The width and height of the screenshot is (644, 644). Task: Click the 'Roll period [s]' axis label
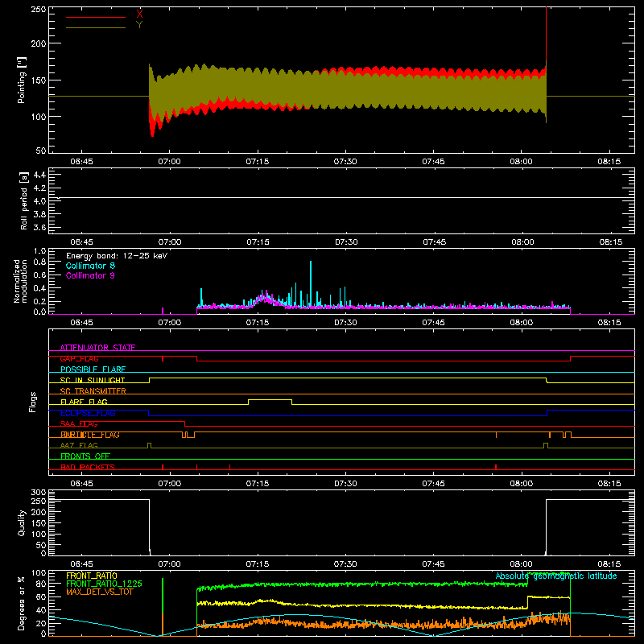point(24,200)
